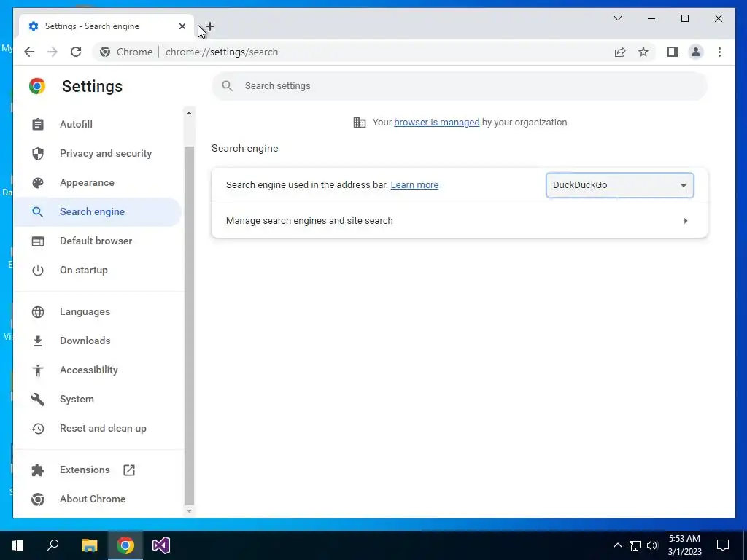The image size is (747, 560).
Task: Open the side panel icon
Action: tap(672, 52)
